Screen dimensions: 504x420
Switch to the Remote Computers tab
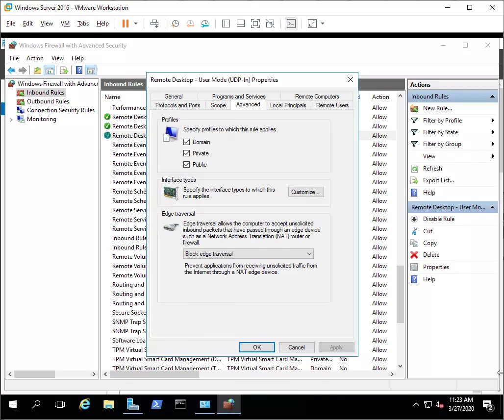317,97
